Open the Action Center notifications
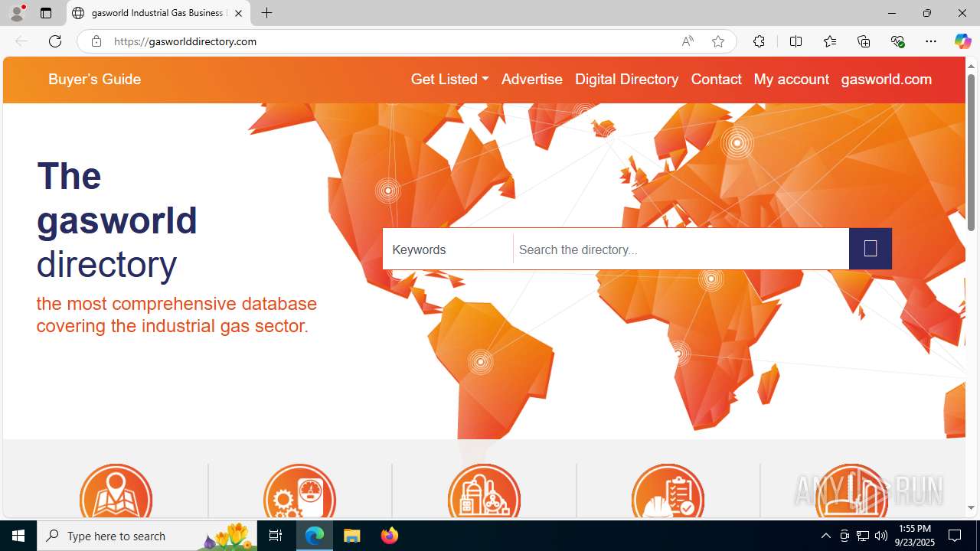980x551 pixels. tap(955, 536)
